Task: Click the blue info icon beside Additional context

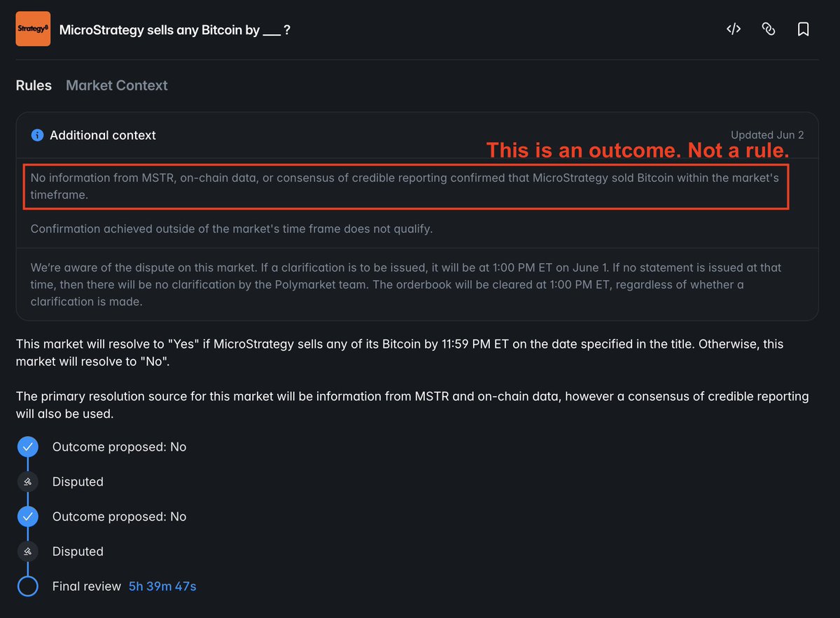Action: 37,135
